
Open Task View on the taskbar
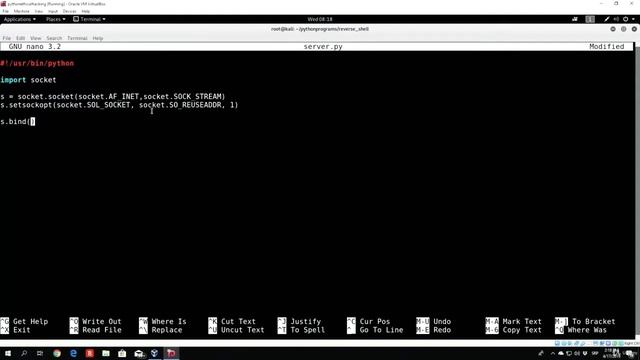40,353
